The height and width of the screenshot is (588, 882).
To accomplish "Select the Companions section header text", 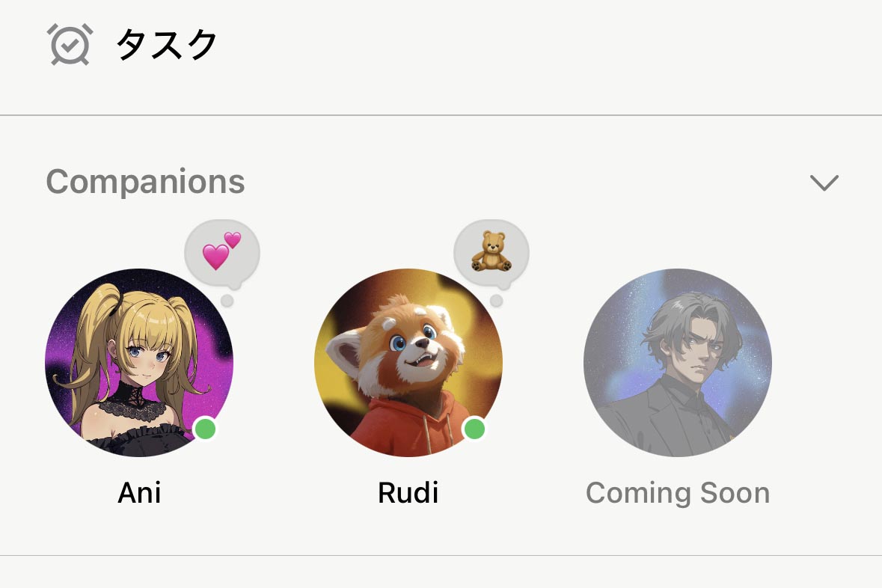I will click(x=145, y=182).
